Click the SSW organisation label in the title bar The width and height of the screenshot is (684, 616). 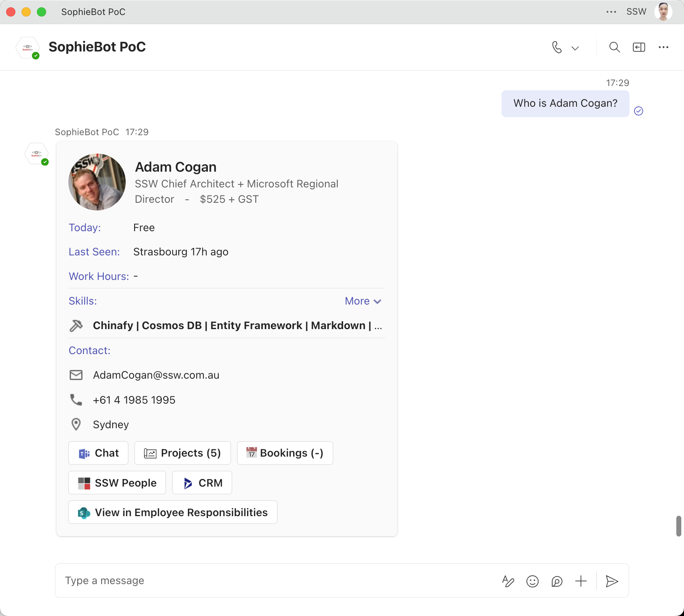point(636,12)
